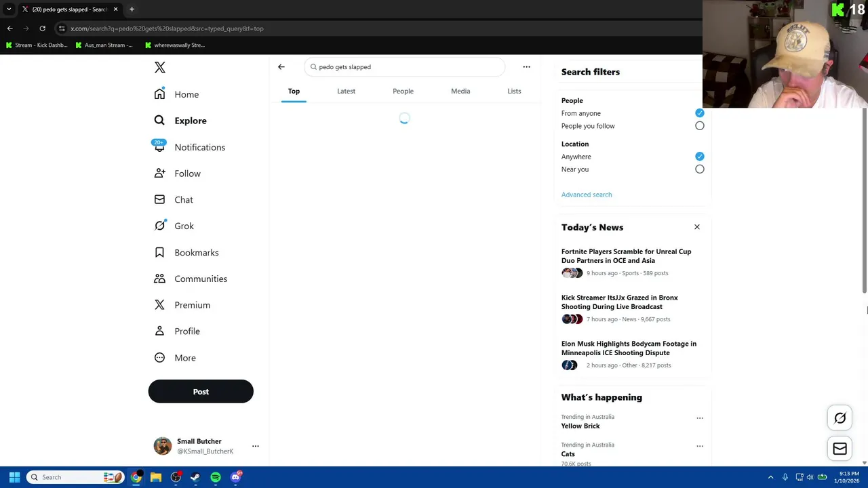Click the Follow person-plus icon
The height and width of the screenshot is (488, 868).
pyautogui.click(x=159, y=174)
